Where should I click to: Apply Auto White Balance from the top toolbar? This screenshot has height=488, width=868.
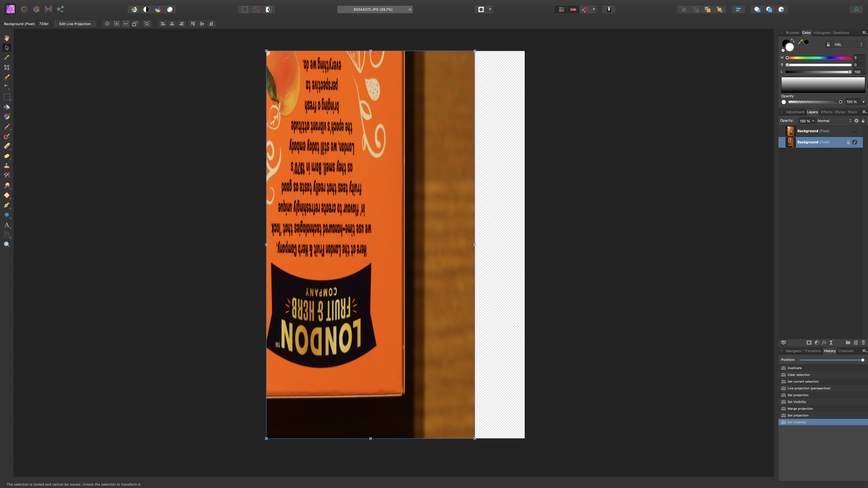click(170, 9)
